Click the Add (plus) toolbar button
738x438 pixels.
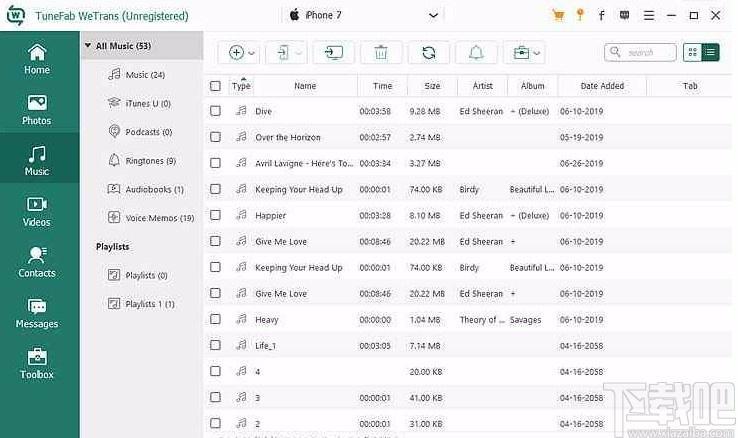pyautogui.click(x=236, y=53)
